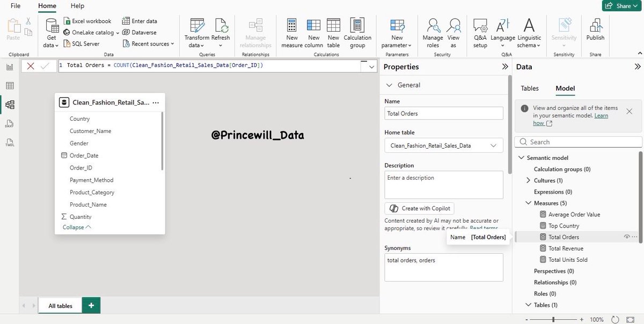The width and height of the screenshot is (644, 324).
Task: Open Recent sources dropdown
Action: 148,43
